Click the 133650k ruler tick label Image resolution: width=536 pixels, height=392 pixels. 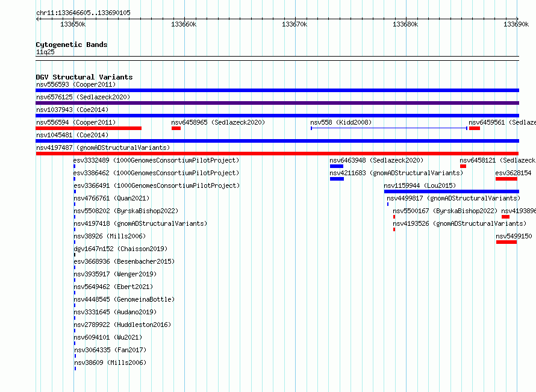tap(73, 24)
